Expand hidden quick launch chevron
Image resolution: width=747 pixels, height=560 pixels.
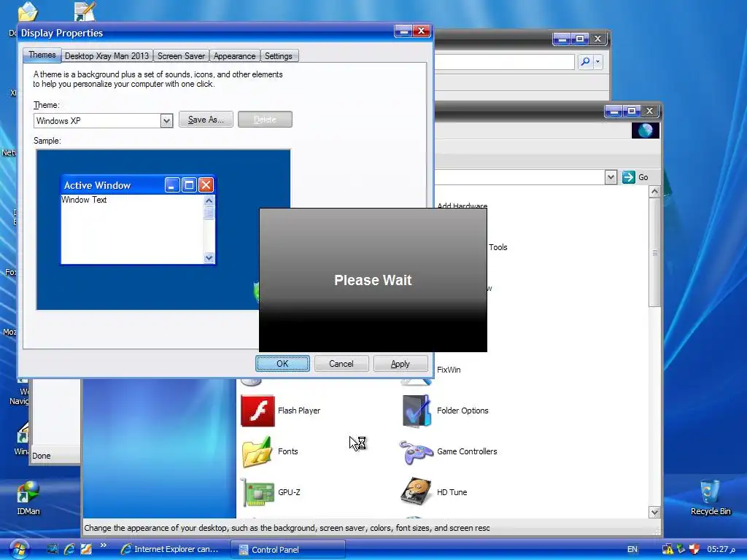point(103,545)
